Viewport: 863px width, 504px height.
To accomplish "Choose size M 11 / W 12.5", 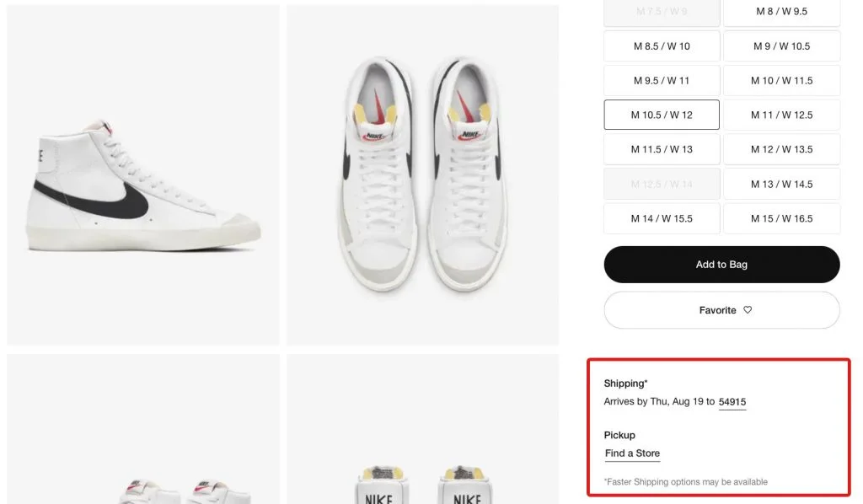I will click(781, 115).
